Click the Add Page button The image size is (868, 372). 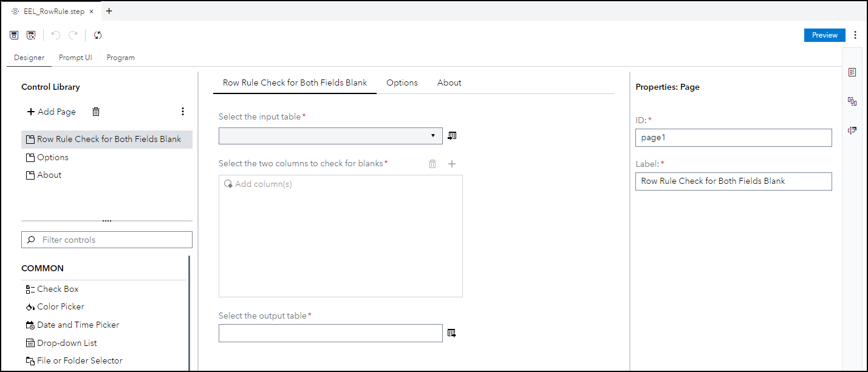pyautogui.click(x=52, y=112)
